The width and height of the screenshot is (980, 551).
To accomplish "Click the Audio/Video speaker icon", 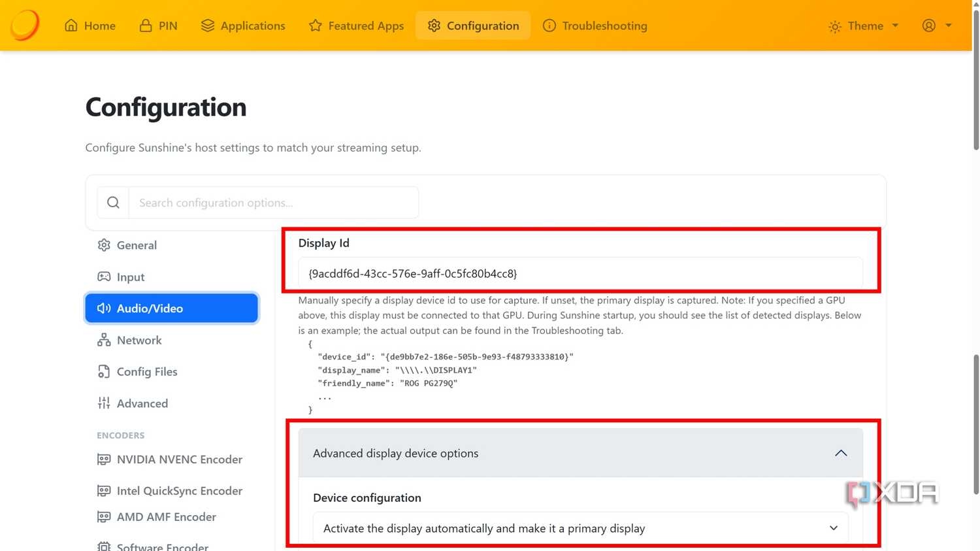I will [x=104, y=308].
